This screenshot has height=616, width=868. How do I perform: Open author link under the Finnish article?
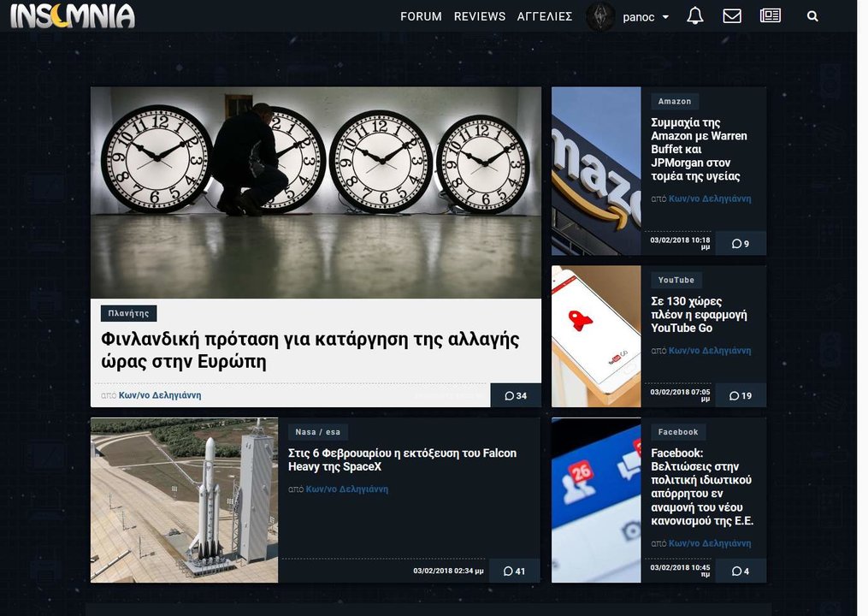click(x=160, y=395)
